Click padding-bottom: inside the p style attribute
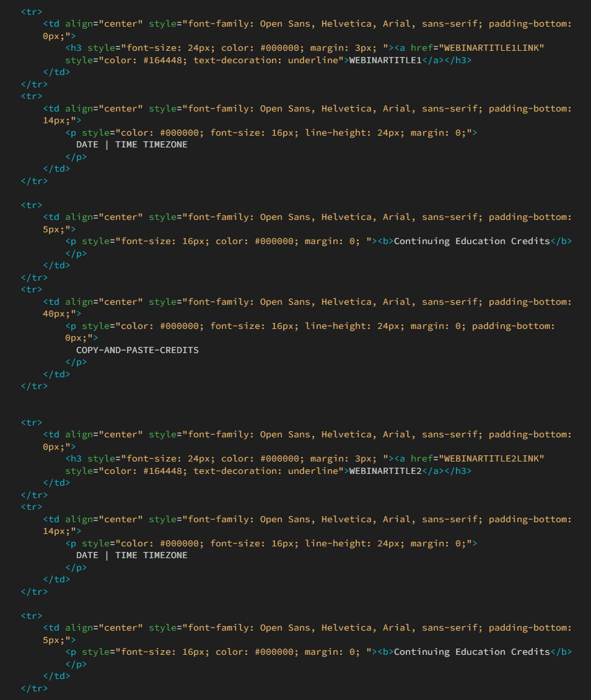591x700 pixels. pos(514,326)
